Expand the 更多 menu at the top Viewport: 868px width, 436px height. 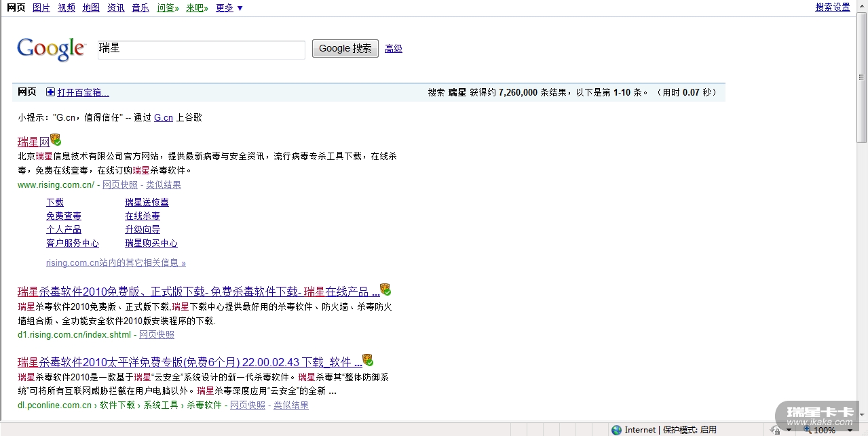pyautogui.click(x=229, y=7)
